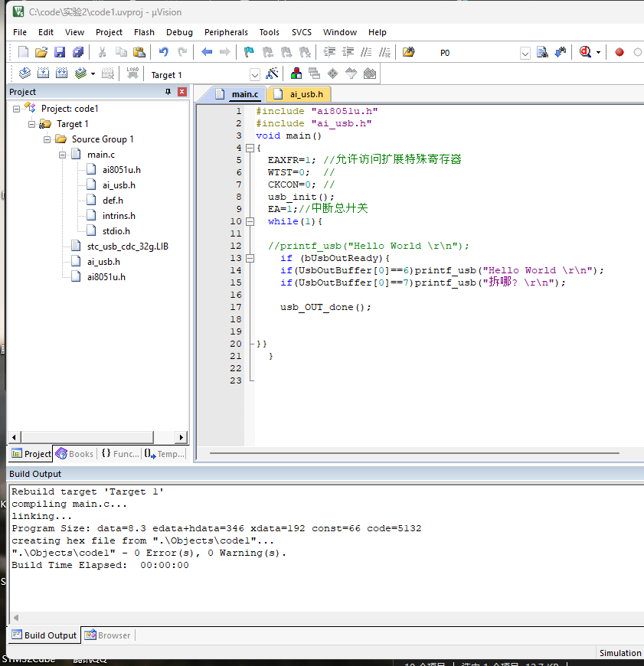Redo the last undone edit
The image size is (644, 666).
point(182,52)
